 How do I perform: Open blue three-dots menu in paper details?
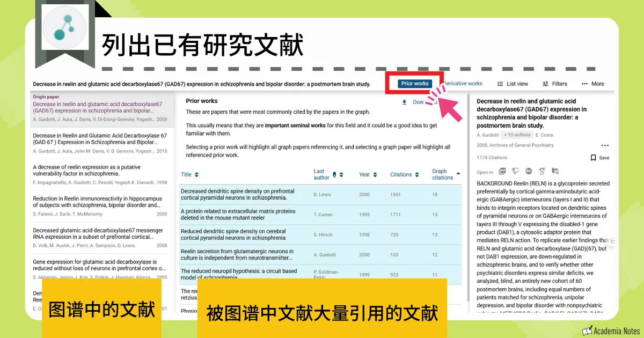pos(605,145)
